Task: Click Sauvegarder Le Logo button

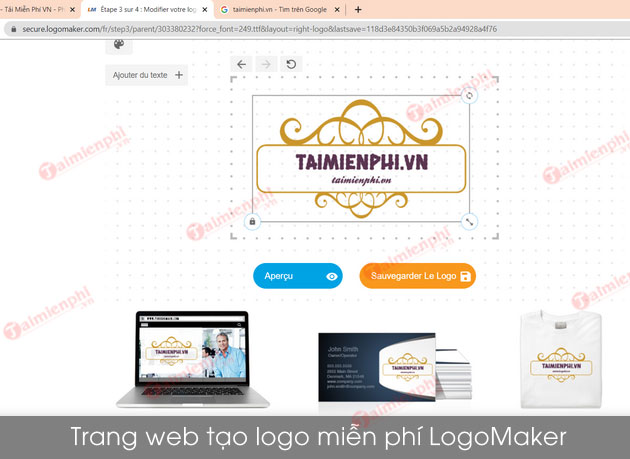Action: coord(417,276)
